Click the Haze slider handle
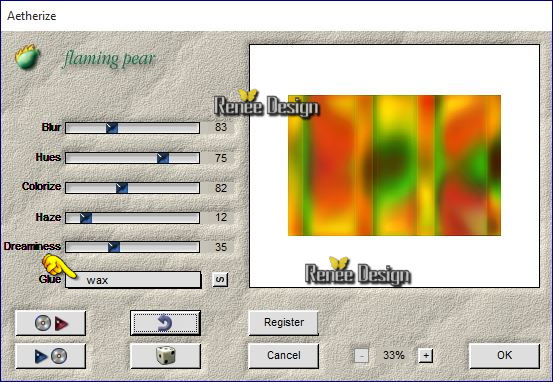The image size is (553, 382). coord(86,218)
